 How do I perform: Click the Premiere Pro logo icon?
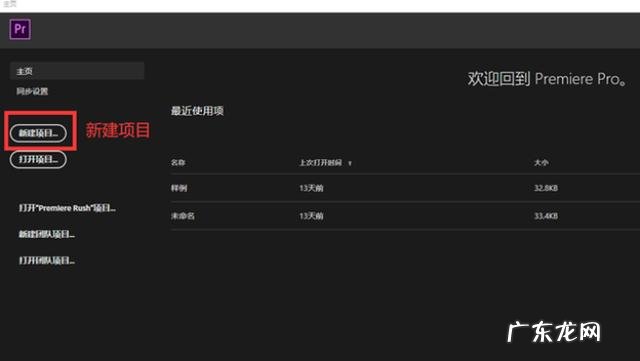(20, 29)
